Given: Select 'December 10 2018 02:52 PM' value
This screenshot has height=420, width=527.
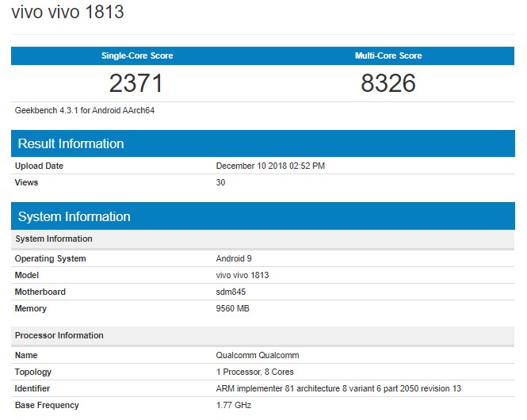Looking at the screenshot, I should pos(270,166).
